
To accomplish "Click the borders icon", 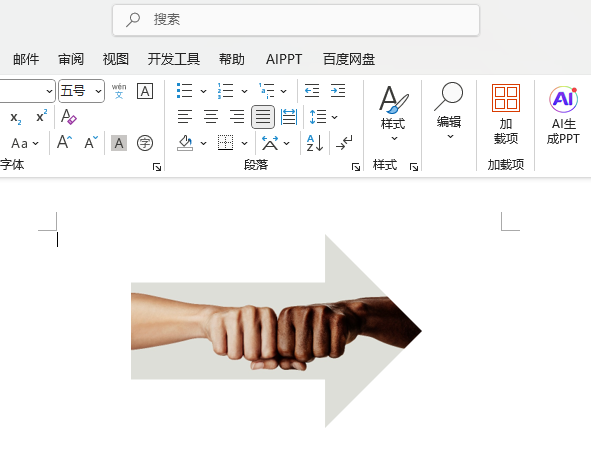I will [x=225, y=143].
